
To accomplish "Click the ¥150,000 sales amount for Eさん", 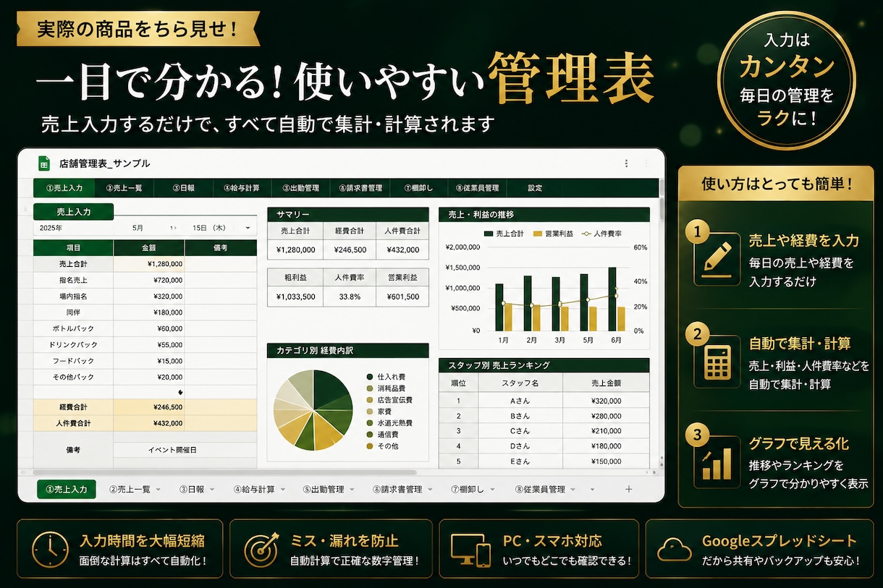I will (x=606, y=461).
